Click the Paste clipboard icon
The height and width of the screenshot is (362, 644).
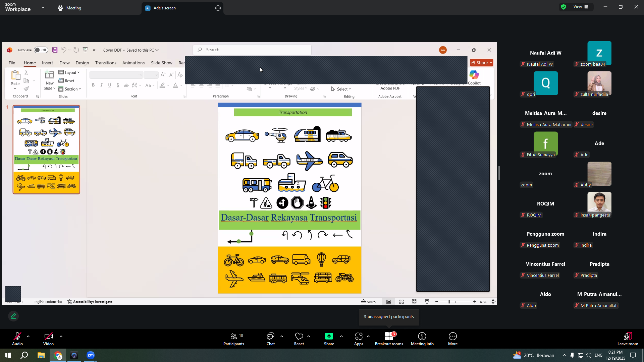tap(15, 76)
